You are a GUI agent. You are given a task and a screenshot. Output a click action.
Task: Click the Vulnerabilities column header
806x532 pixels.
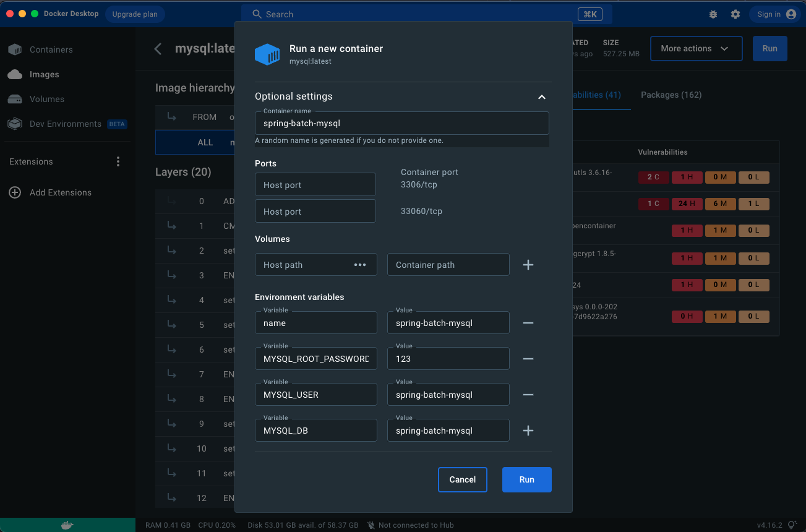click(662, 152)
